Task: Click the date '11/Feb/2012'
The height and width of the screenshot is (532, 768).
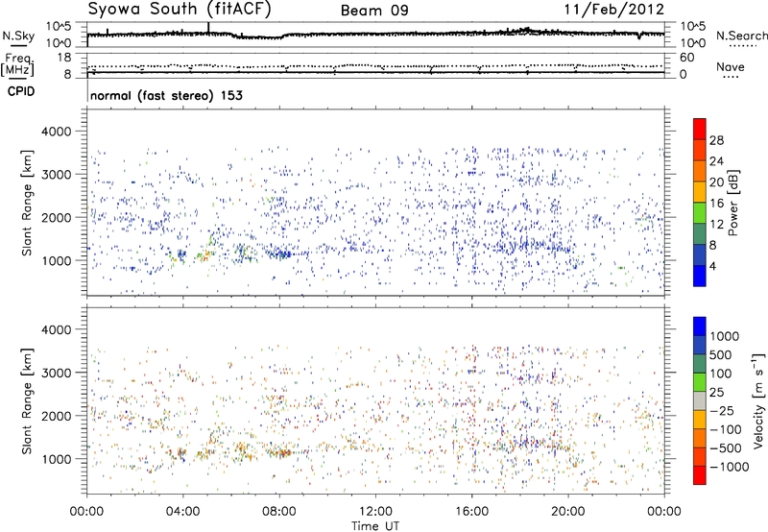Action: coord(614,9)
